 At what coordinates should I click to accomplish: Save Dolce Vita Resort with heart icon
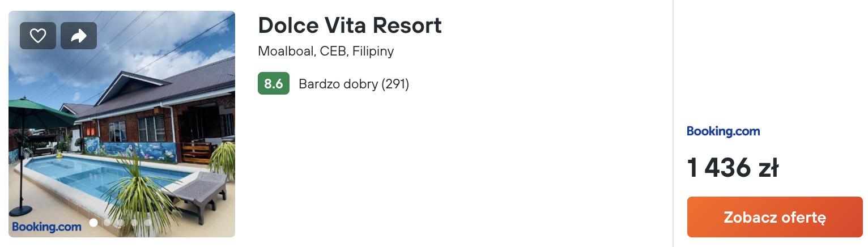[x=38, y=36]
